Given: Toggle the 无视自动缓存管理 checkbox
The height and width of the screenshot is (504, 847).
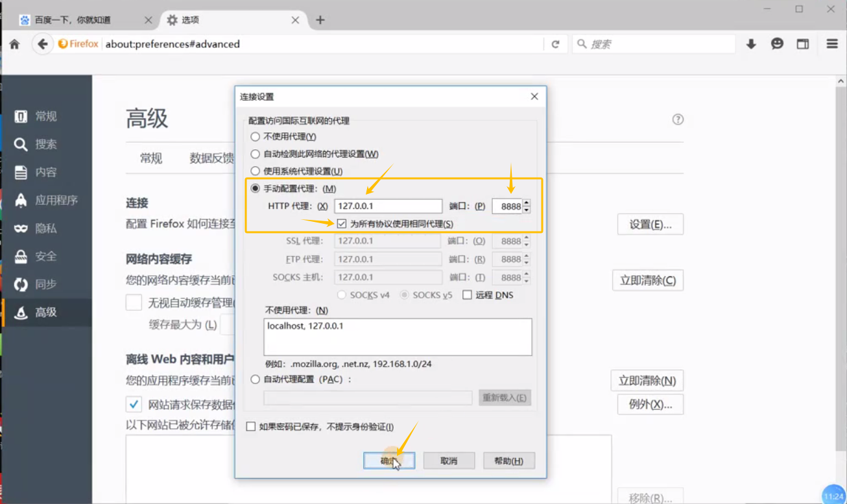Looking at the screenshot, I should 134,302.
